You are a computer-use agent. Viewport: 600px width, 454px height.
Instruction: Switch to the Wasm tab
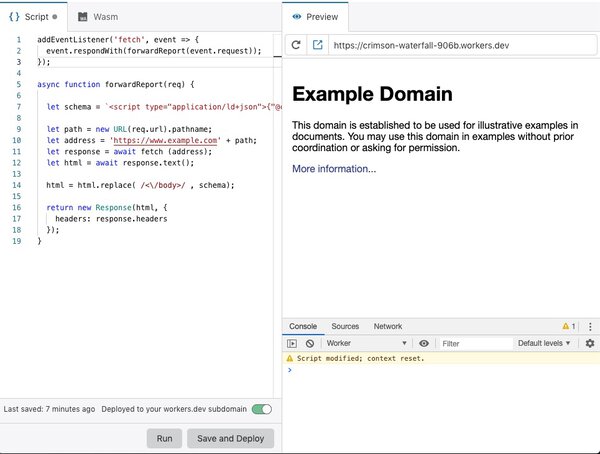[98, 17]
